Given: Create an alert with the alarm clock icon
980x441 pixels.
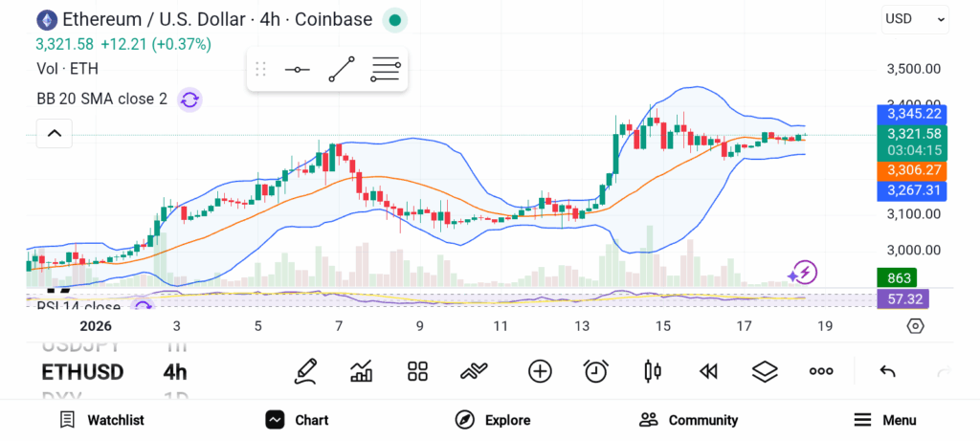Looking at the screenshot, I should click(596, 371).
